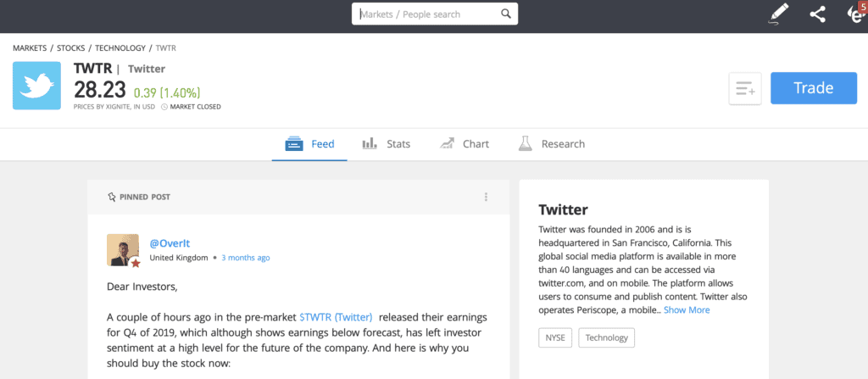
Task: Click the Technology tag button
Action: tap(607, 337)
